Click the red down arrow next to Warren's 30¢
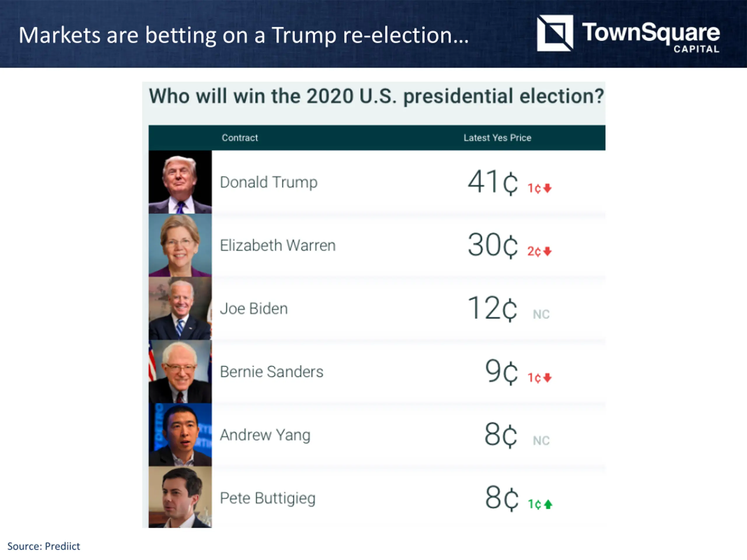Screen dimensions: 747x560 tap(548, 251)
